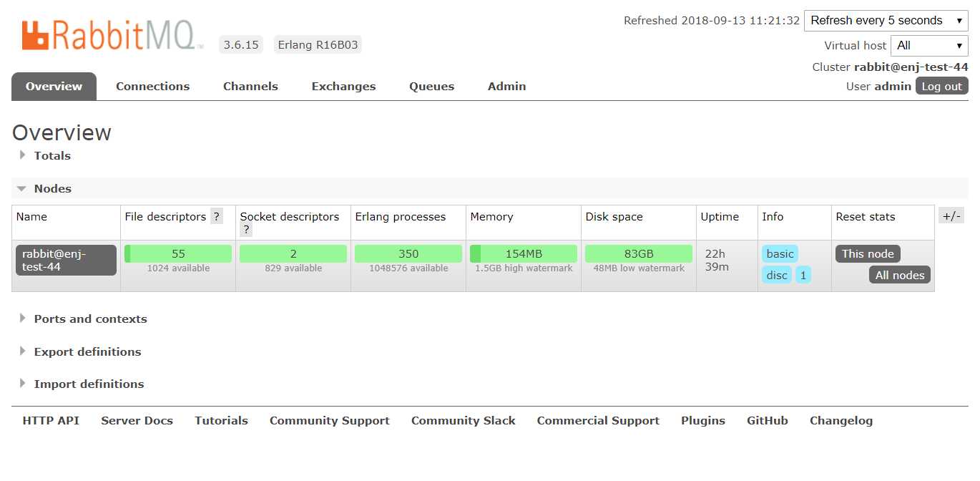Expand Ports and contexts section
Viewport: 980px width, 481px height.
pyautogui.click(x=90, y=319)
